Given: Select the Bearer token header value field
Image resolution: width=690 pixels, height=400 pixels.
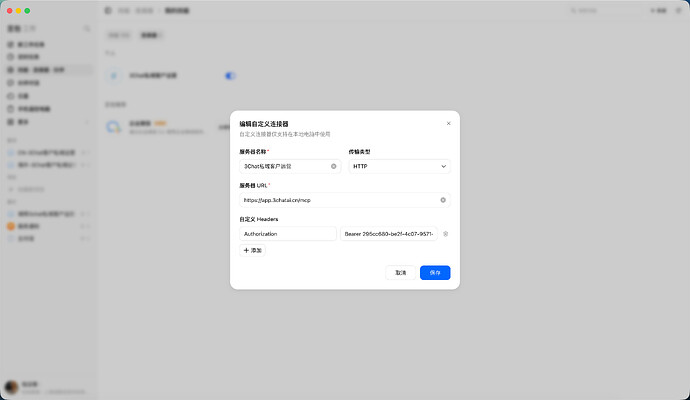Looking at the screenshot, I should [x=389, y=234].
